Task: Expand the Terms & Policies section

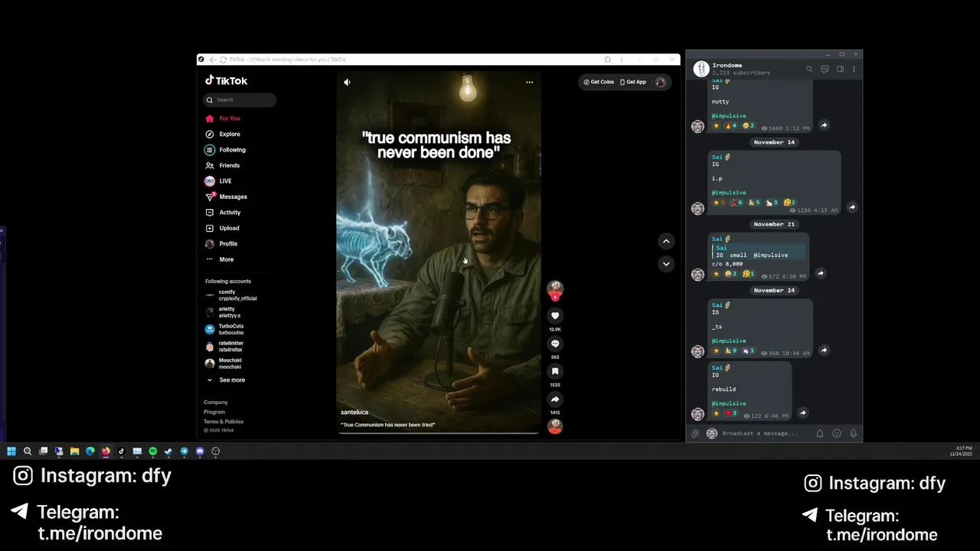Action: 224,422
